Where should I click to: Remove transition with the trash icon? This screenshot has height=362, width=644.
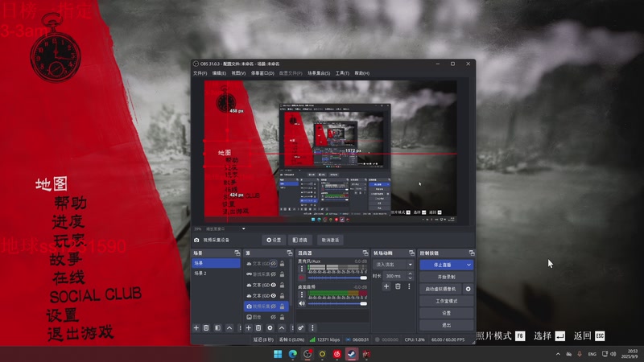coord(398,286)
